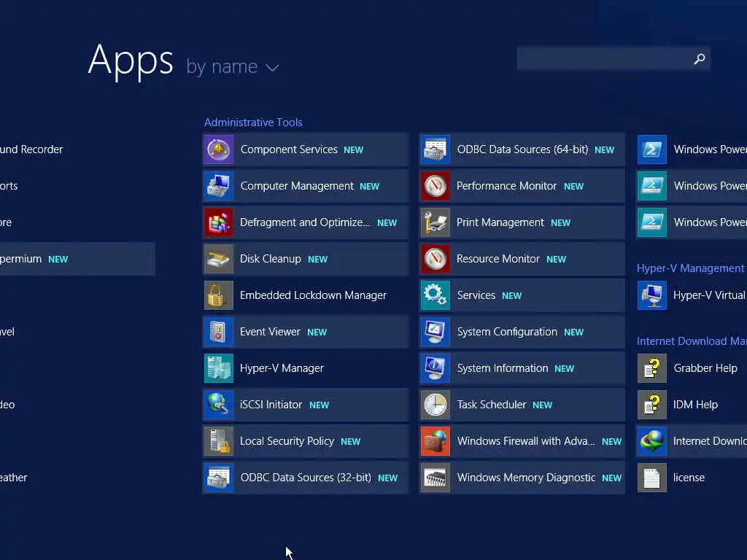Click the 'Performance Monitor' label

[x=506, y=186]
